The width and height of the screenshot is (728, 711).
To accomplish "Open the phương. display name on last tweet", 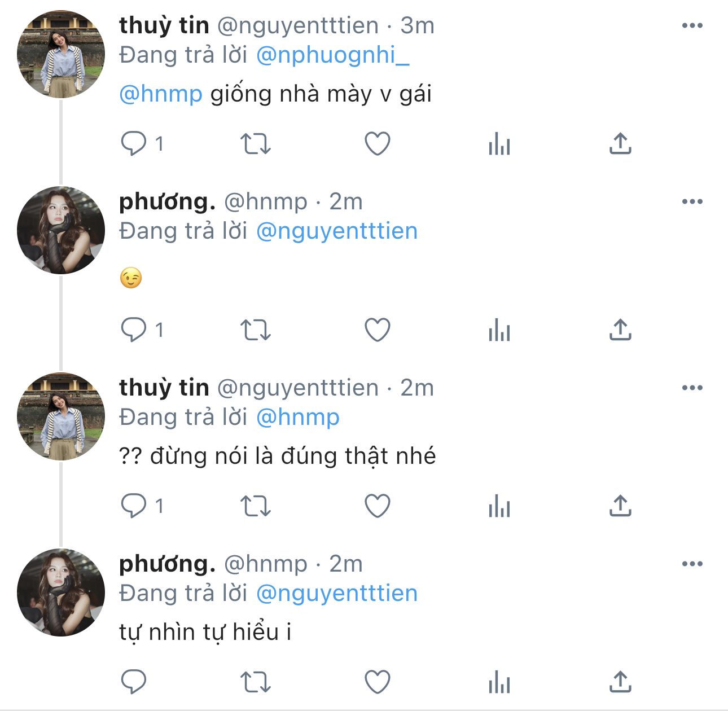I will coord(167,564).
